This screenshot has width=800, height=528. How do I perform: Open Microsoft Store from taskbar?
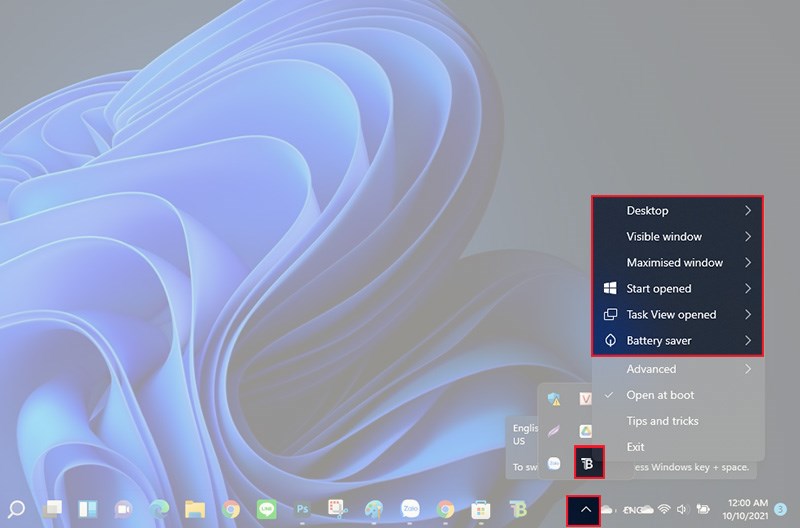pos(481,509)
